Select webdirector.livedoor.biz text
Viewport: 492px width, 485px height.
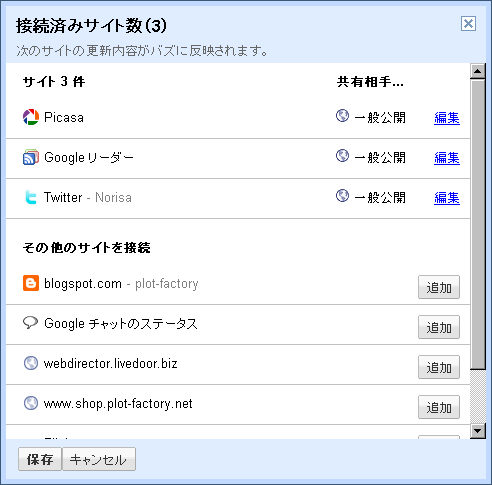coord(110,363)
